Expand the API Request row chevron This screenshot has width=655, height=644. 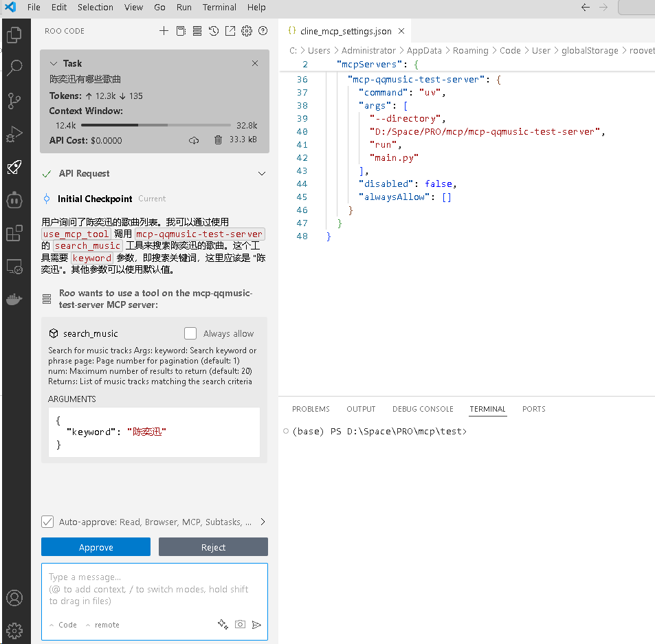[261, 174]
